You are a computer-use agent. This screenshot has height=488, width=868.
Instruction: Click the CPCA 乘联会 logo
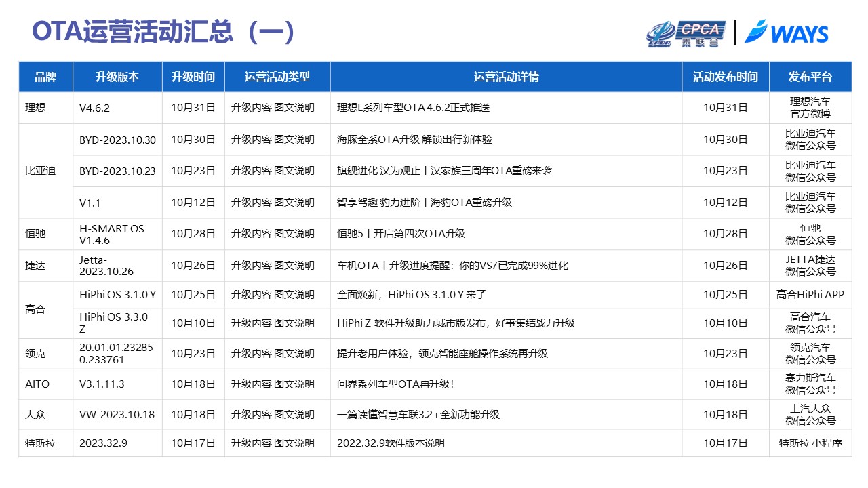coord(686,34)
